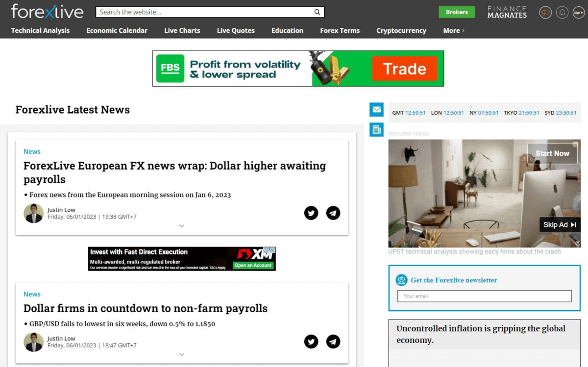Click the envelope icon in the newsletter box

point(401,280)
